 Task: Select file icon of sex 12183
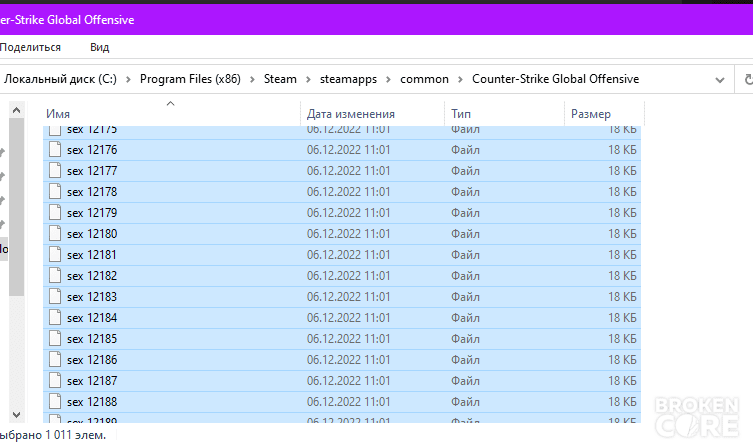click(55, 297)
